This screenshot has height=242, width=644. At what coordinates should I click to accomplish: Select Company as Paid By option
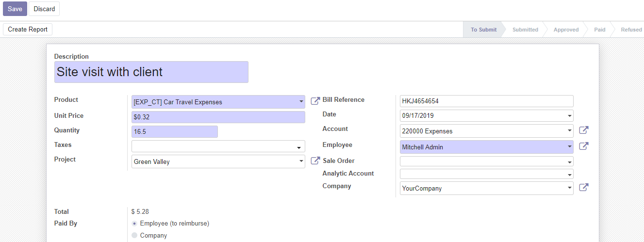[134, 235]
